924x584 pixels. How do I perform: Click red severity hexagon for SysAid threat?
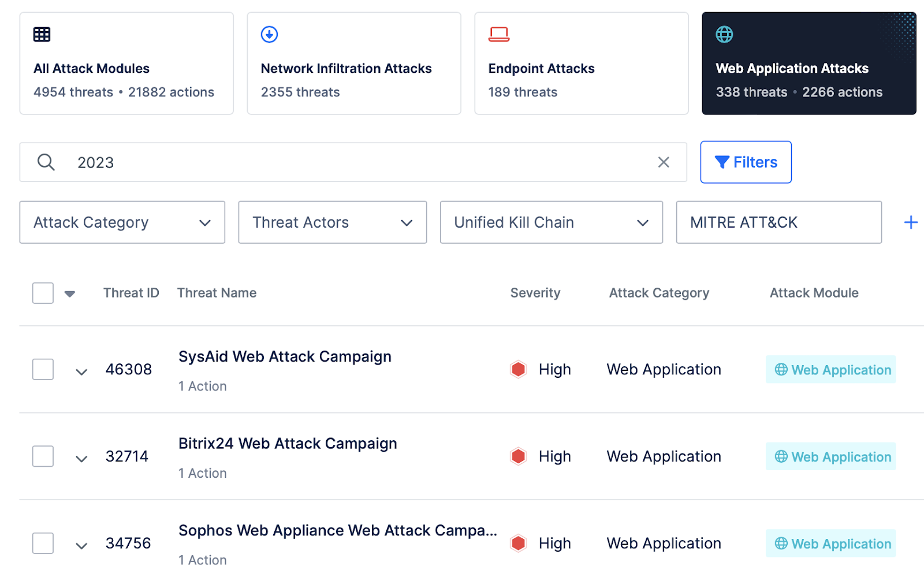(519, 369)
